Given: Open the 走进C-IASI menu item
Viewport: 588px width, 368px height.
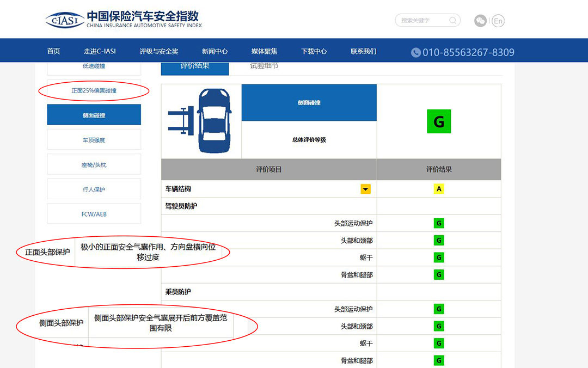Looking at the screenshot, I should (100, 51).
